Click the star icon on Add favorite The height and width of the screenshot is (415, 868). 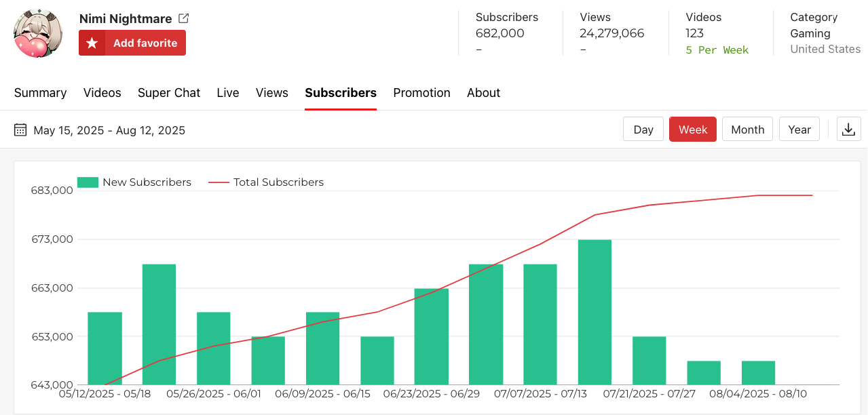pyautogui.click(x=92, y=43)
